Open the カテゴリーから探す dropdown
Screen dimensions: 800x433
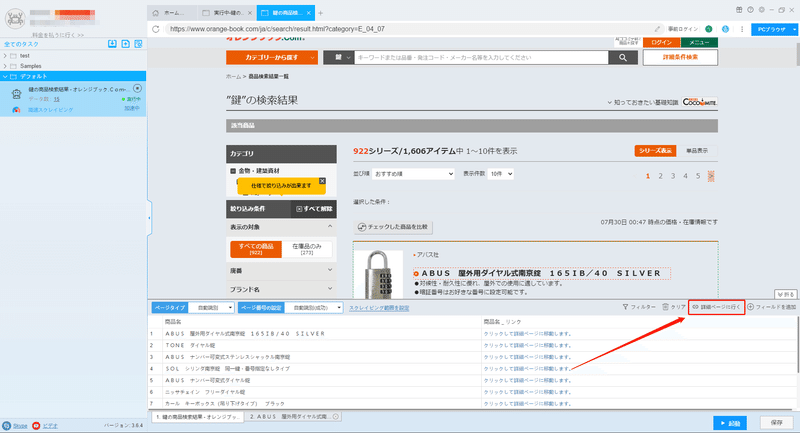click(272, 58)
